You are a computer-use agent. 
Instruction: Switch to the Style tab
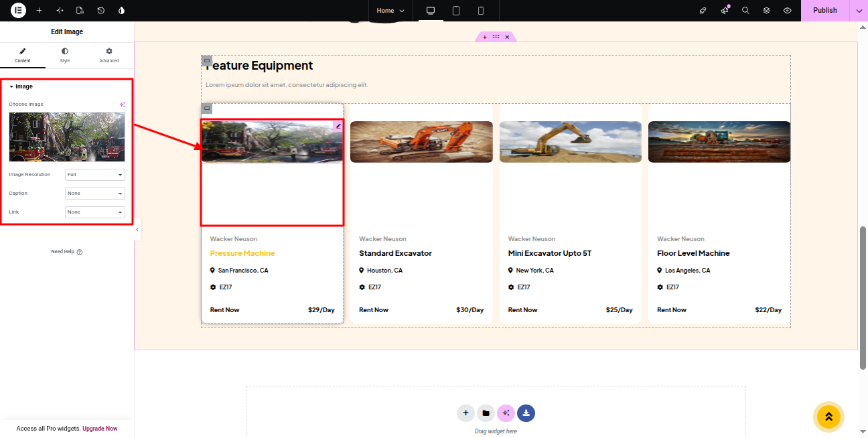65,56
